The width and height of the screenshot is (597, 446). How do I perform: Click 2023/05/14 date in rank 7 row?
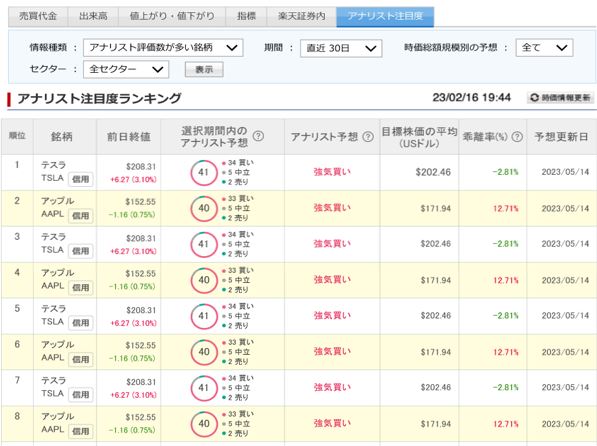tap(565, 387)
